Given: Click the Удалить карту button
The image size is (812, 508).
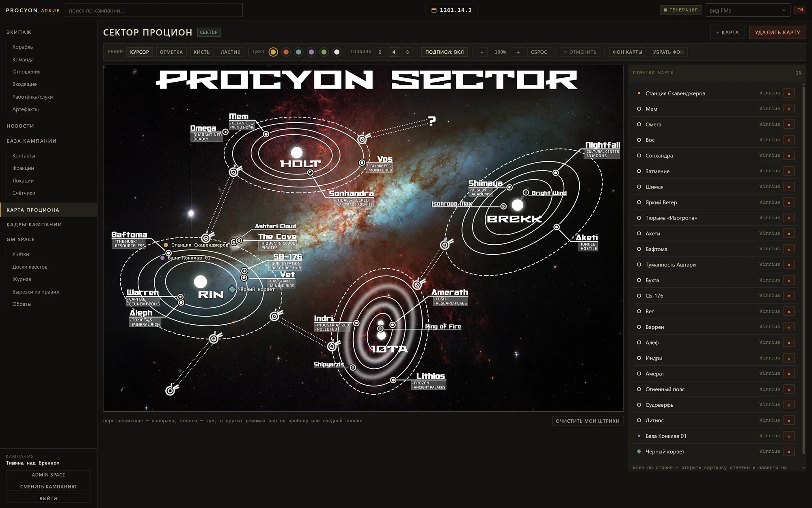Looking at the screenshot, I should 777,33.
